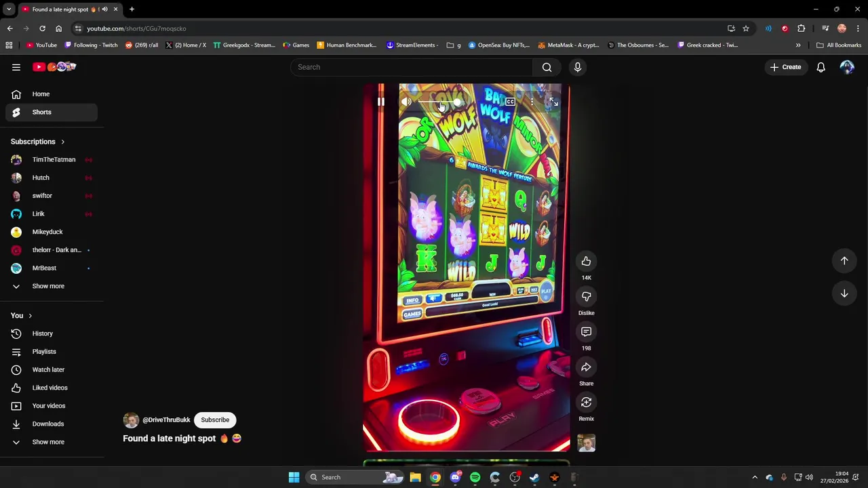Mute the tab via its speaker icon
Screen dimensions: 868x488
[104, 9]
